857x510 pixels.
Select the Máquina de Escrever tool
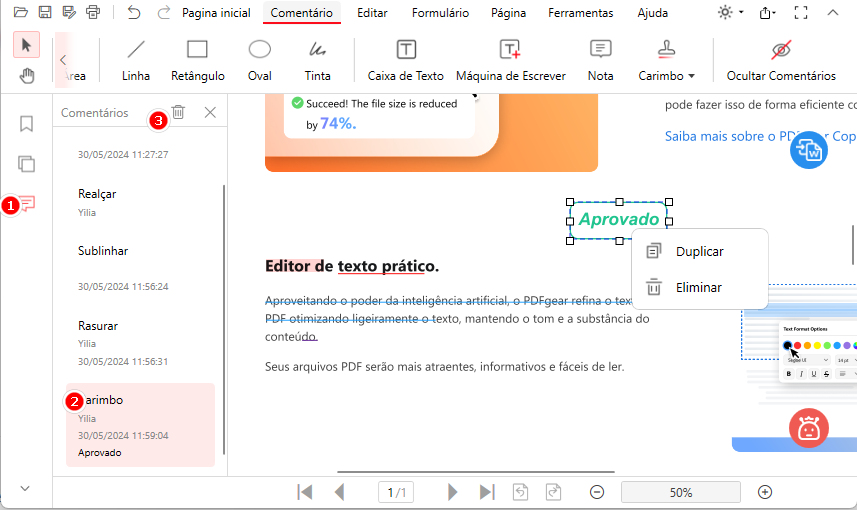coord(510,61)
